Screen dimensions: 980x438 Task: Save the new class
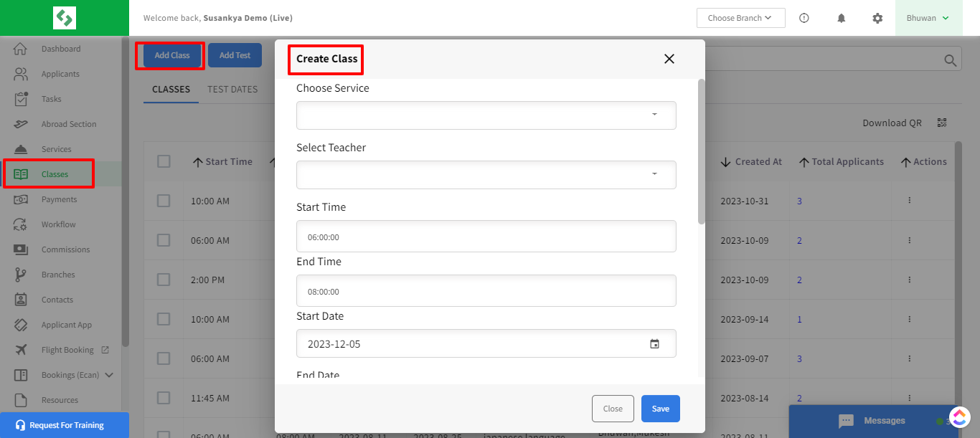click(659, 408)
